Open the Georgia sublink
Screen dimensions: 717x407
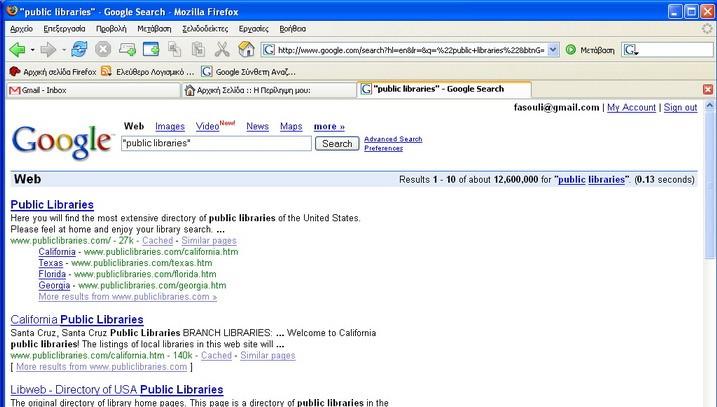coord(54,285)
